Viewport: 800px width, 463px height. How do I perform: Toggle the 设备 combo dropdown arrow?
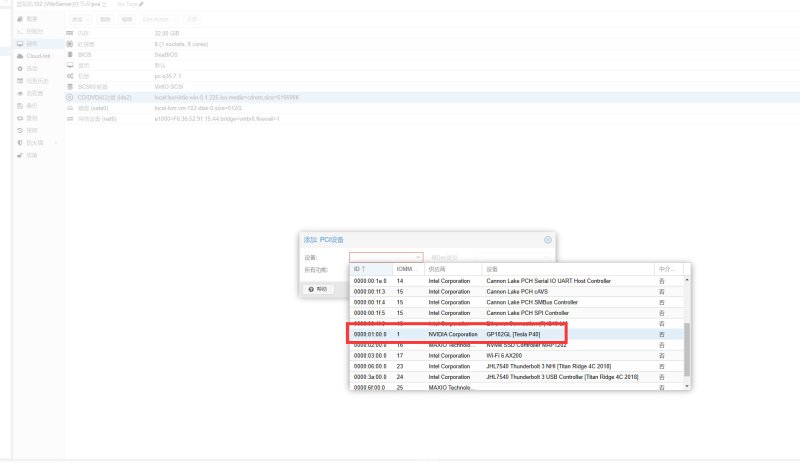418,257
